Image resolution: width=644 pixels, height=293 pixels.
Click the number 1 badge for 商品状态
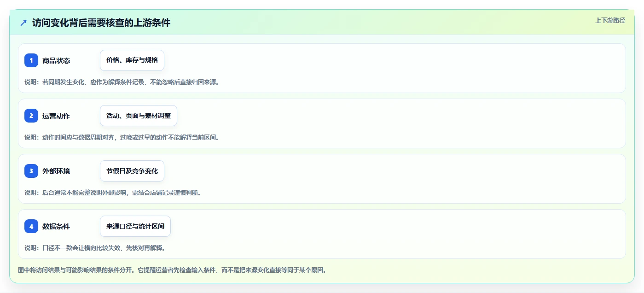tap(31, 60)
